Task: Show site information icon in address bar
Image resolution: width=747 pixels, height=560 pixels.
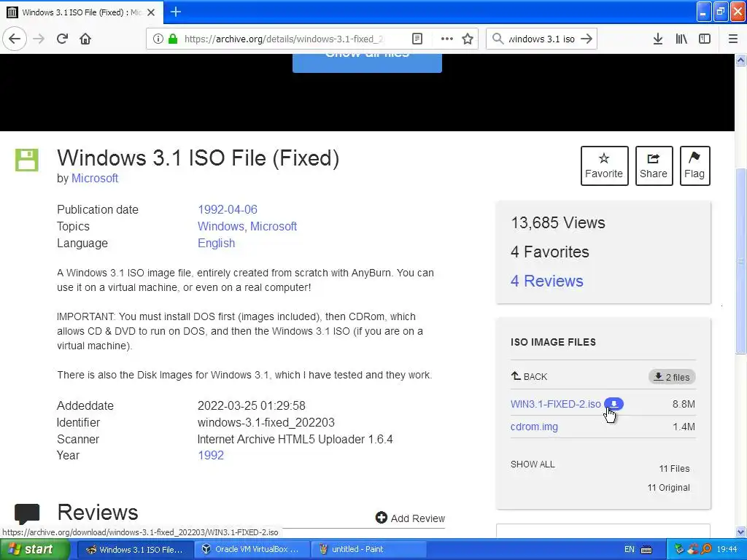Action: [x=158, y=39]
